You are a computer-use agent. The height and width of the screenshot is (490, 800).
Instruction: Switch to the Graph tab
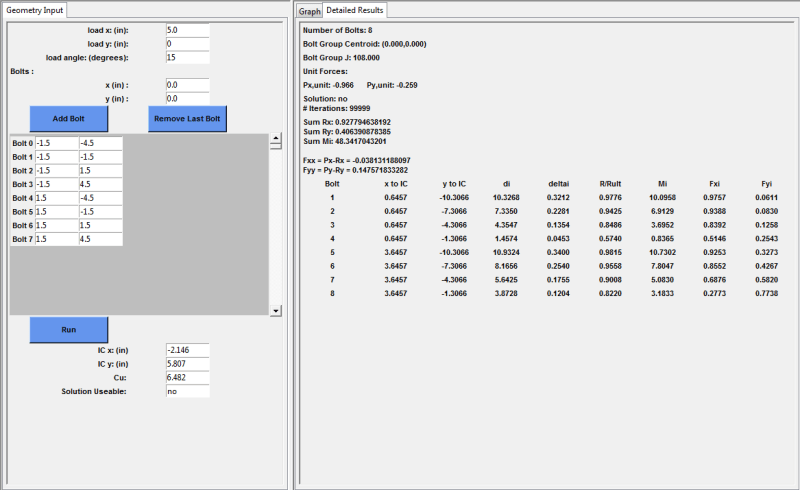click(309, 11)
